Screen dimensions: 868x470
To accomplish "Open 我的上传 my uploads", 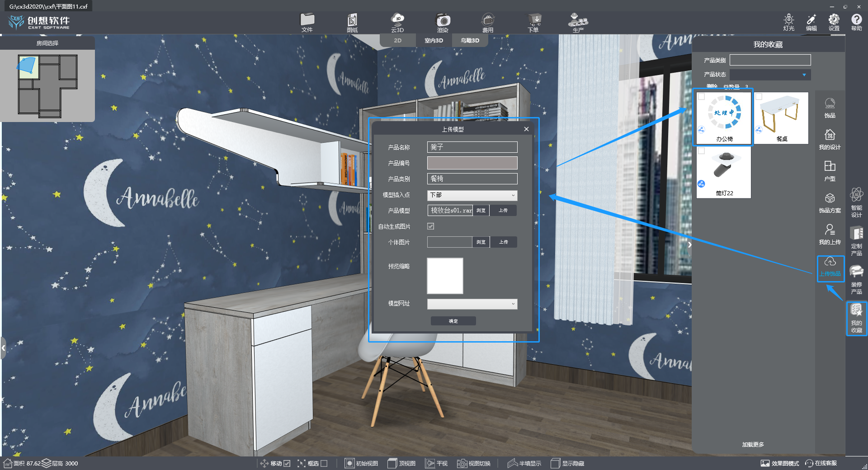I will click(x=830, y=235).
